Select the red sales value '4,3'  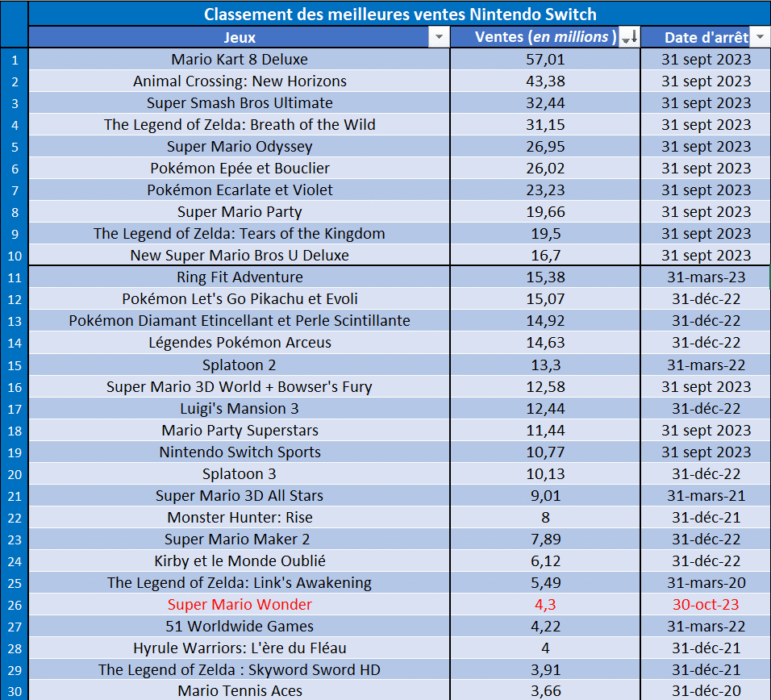[545, 604]
